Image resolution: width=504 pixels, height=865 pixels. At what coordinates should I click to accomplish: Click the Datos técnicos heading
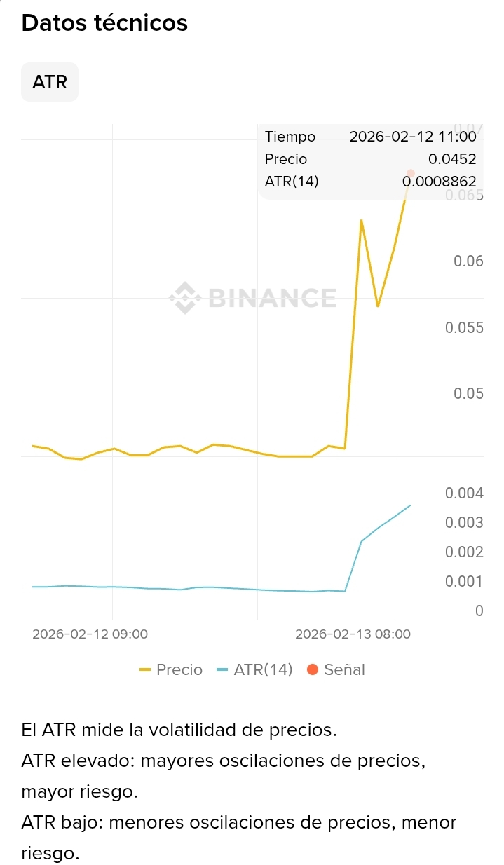point(104,23)
